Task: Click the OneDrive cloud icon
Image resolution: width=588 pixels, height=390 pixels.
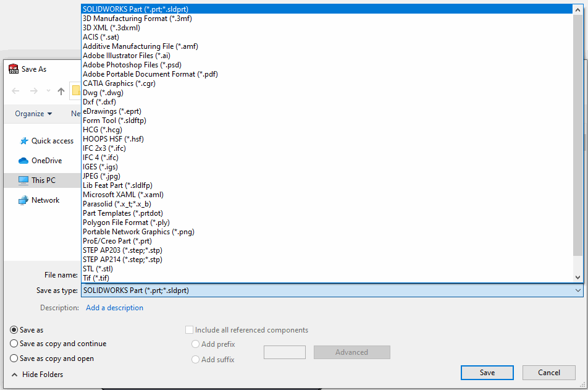Action: (23, 161)
